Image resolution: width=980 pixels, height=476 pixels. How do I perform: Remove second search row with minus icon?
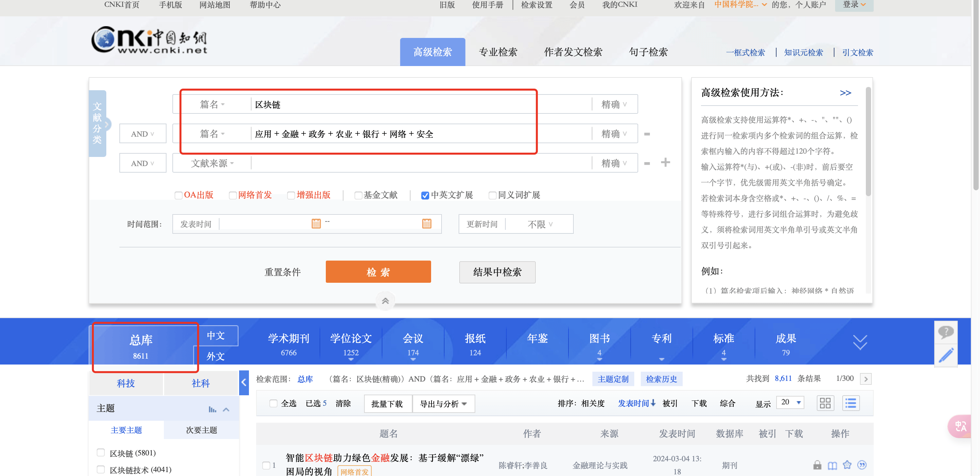[x=647, y=134]
